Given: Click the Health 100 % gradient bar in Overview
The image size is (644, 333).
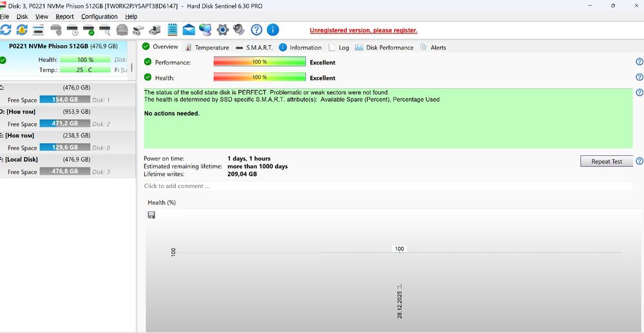Looking at the screenshot, I should click(260, 77).
